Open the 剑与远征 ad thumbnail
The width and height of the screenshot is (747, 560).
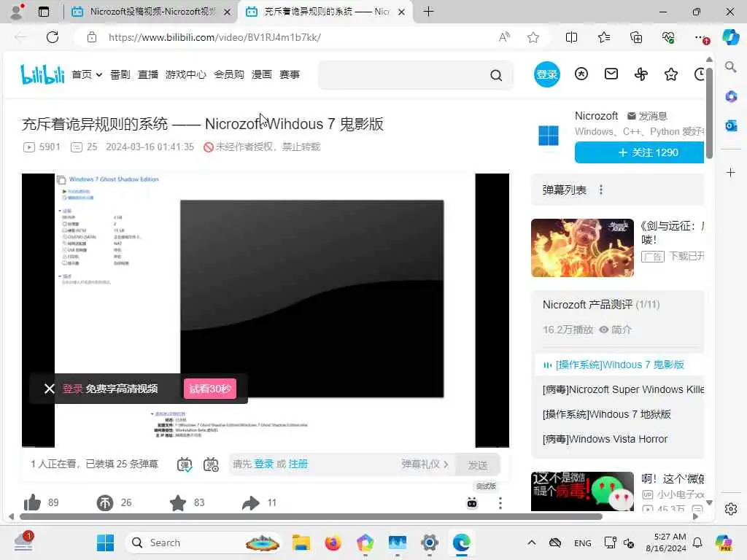click(582, 248)
